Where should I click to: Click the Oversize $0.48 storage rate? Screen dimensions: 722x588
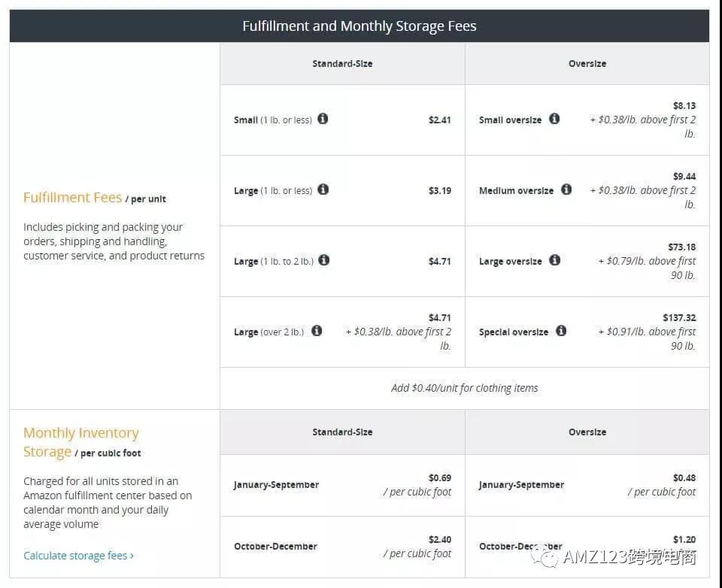[684, 477]
